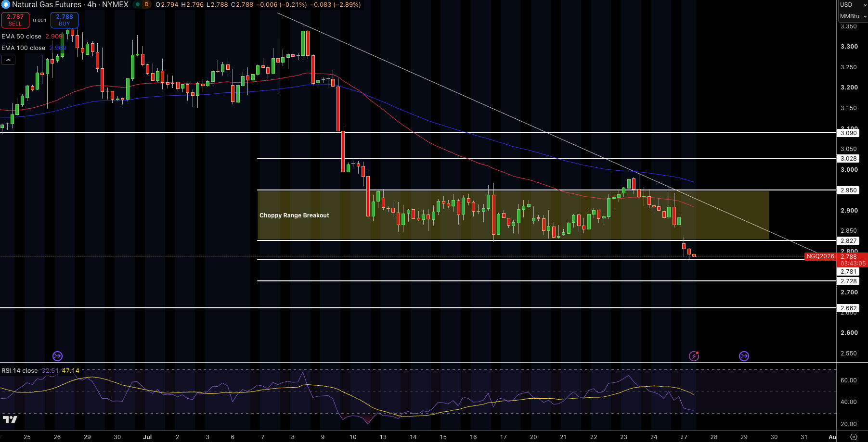Click the 2.781 horizontal line price label
This screenshot has width=868, height=442.
848,272
